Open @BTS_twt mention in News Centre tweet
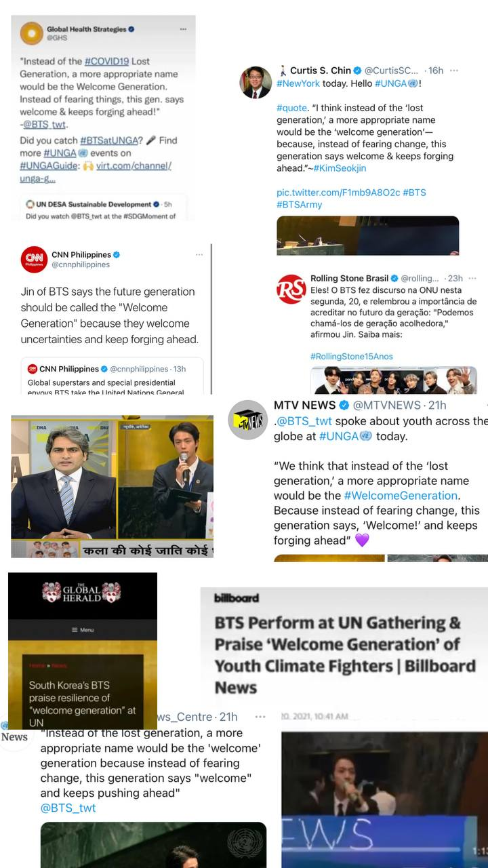The image size is (488, 868). tap(68, 808)
